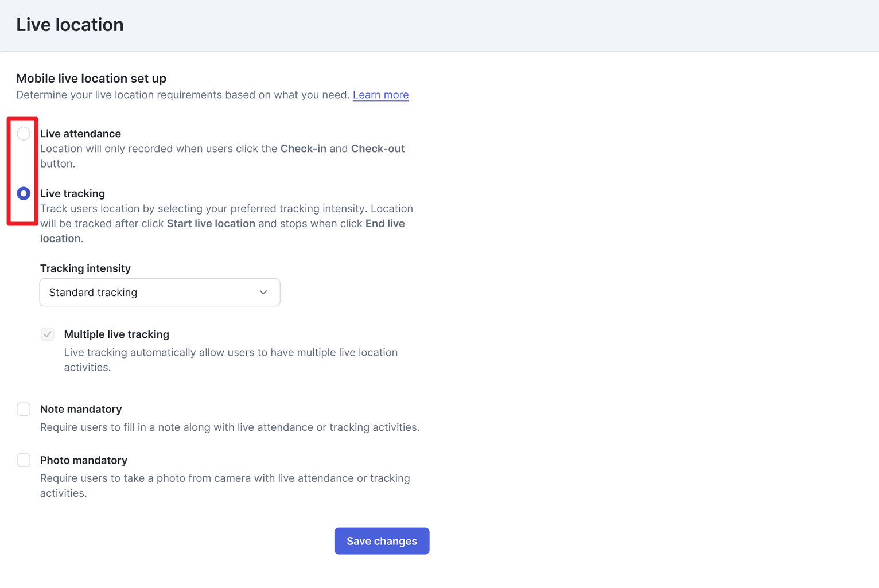This screenshot has height=588, width=879.
Task: Click the Photo mandatory label text
Action: click(84, 460)
